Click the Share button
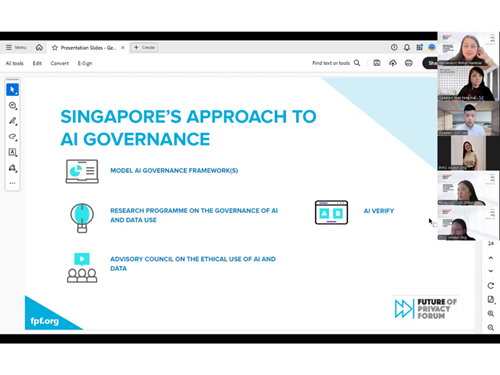500x375 pixels. (x=430, y=63)
